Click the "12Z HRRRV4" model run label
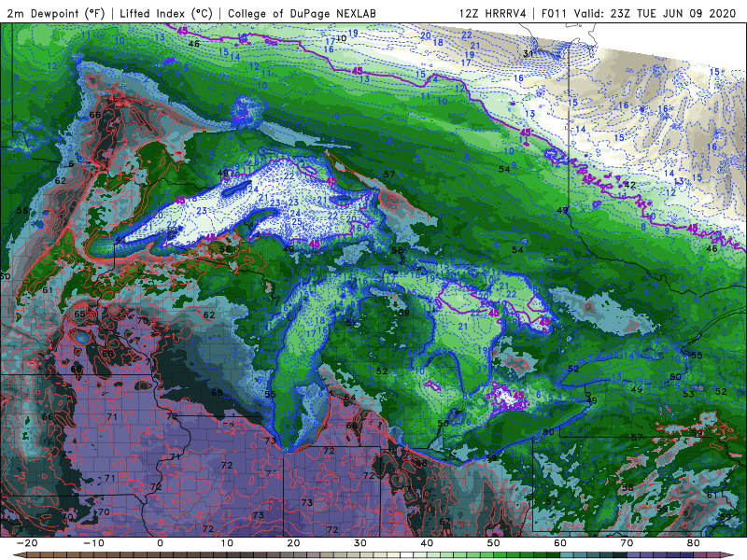This screenshot has width=747, height=560. click(493, 14)
